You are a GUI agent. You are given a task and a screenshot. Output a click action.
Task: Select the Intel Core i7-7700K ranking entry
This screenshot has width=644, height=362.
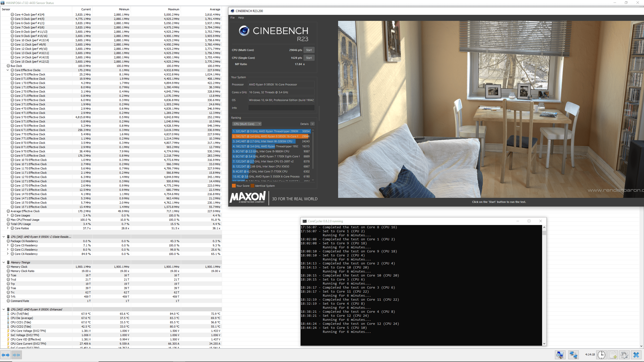pyautogui.click(x=271, y=171)
